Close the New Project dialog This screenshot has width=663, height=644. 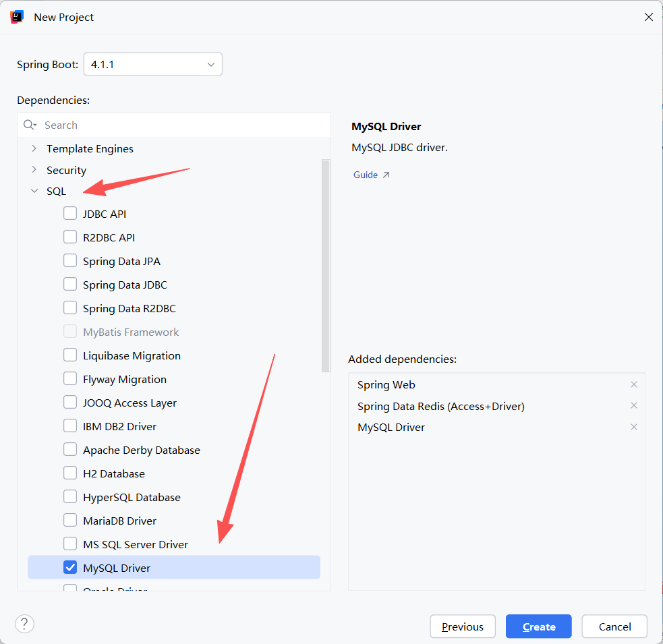click(649, 17)
